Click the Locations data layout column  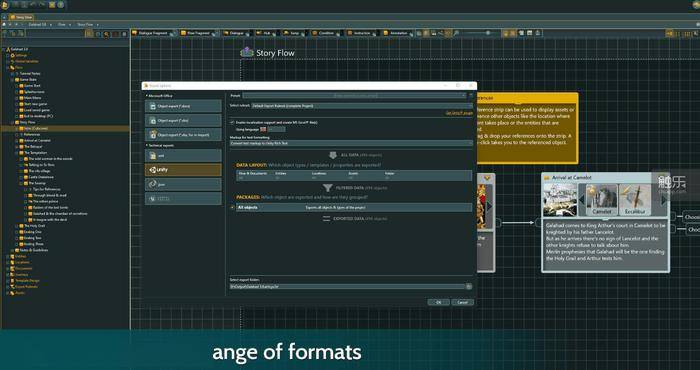coord(319,173)
